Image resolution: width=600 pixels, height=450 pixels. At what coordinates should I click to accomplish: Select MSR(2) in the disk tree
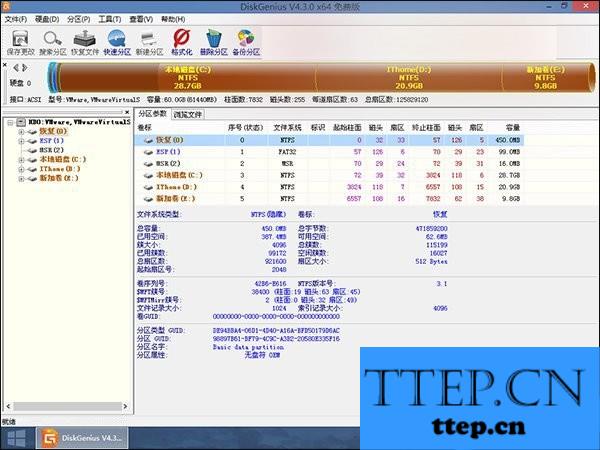coord(51,150)
